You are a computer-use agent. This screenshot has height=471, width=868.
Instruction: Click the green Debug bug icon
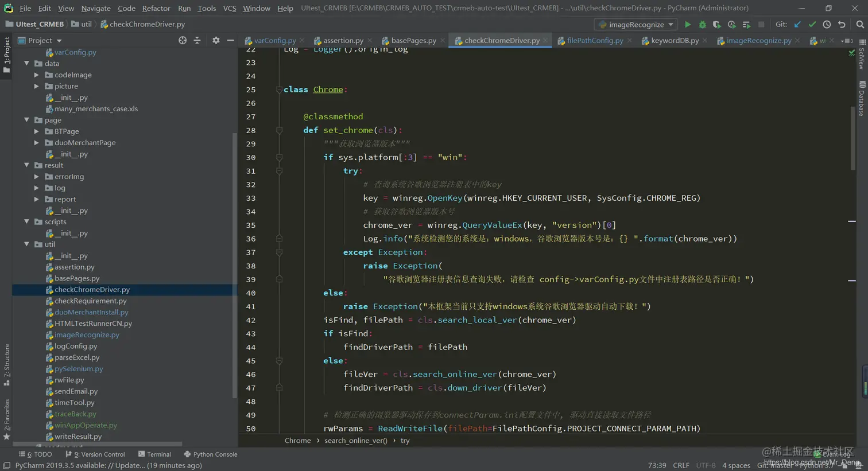tap(702, 25)
